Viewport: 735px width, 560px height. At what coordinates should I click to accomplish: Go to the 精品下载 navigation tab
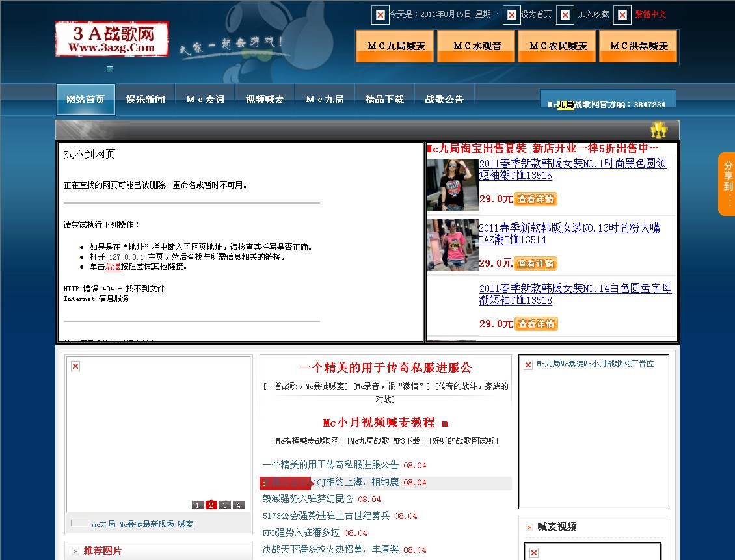[x=384, y=100]
